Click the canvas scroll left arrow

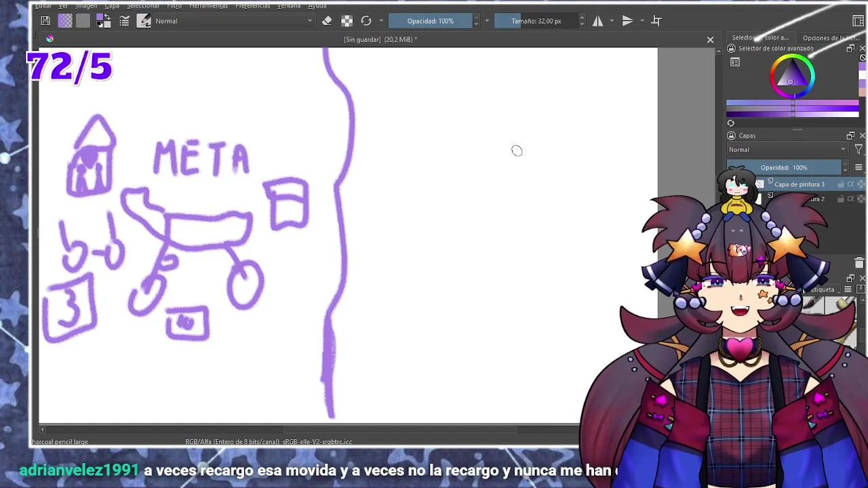(x=42, y=430)
